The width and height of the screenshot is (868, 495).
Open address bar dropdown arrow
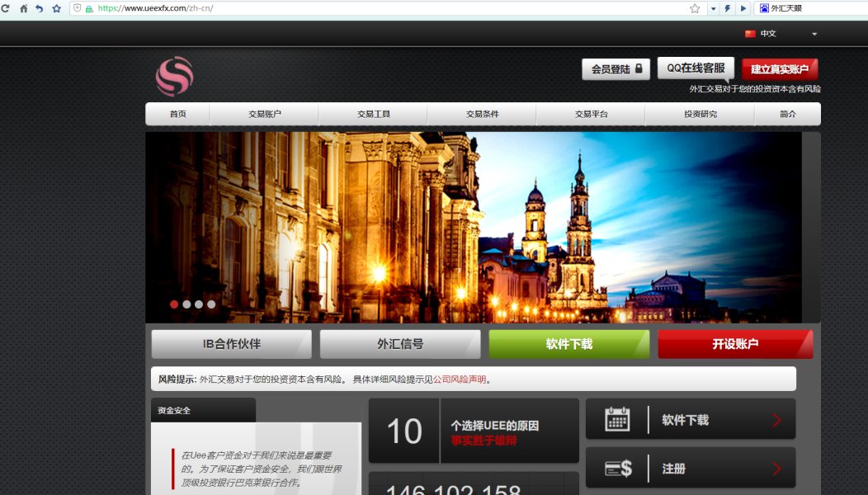point(713,8)
